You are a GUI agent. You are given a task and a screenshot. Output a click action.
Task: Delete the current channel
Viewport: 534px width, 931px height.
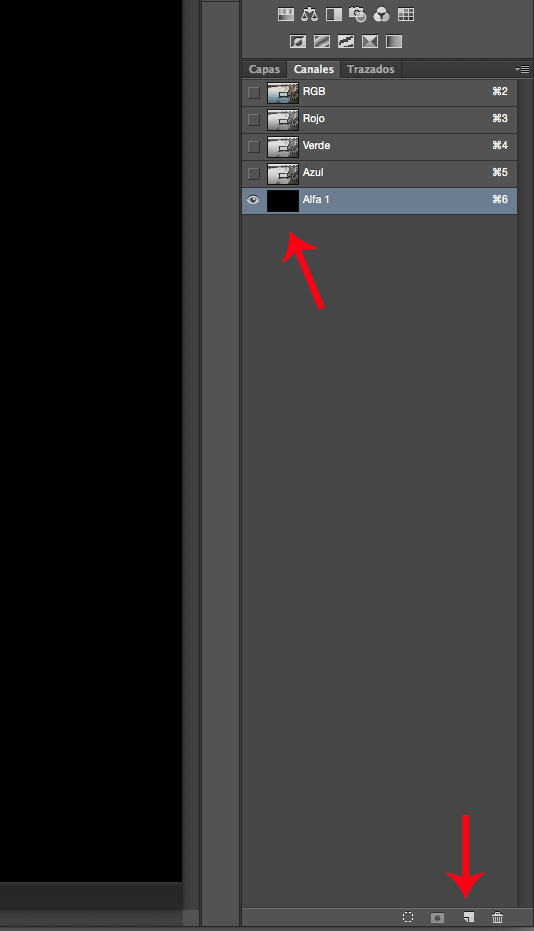pyautogui.click(x=498, y=917)
